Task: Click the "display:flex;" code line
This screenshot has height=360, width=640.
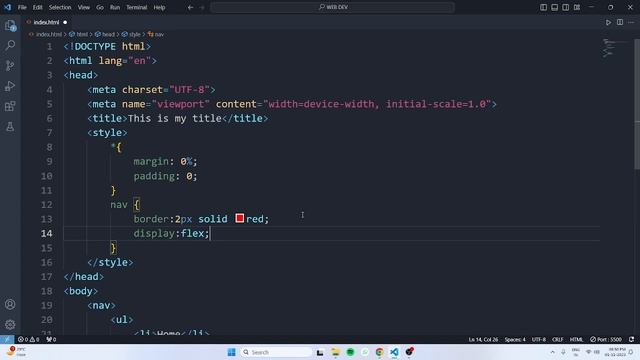Action: tap(171, 233)
